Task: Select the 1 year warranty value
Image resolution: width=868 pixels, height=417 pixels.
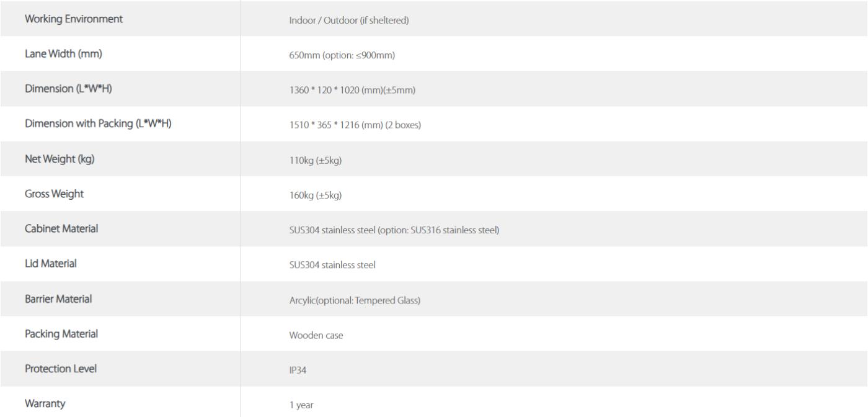Action: [x=301, y=406]
